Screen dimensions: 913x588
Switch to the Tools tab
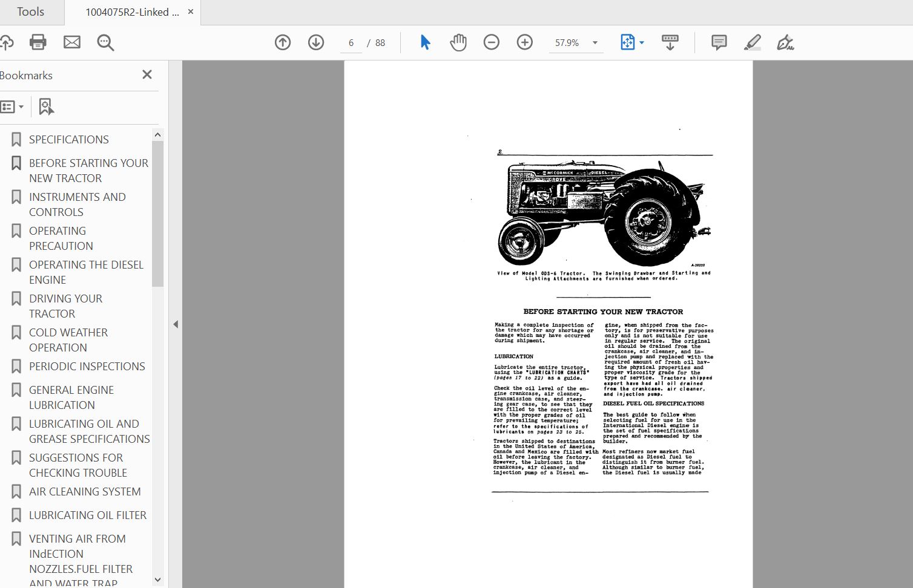click(x=30, y=12)
